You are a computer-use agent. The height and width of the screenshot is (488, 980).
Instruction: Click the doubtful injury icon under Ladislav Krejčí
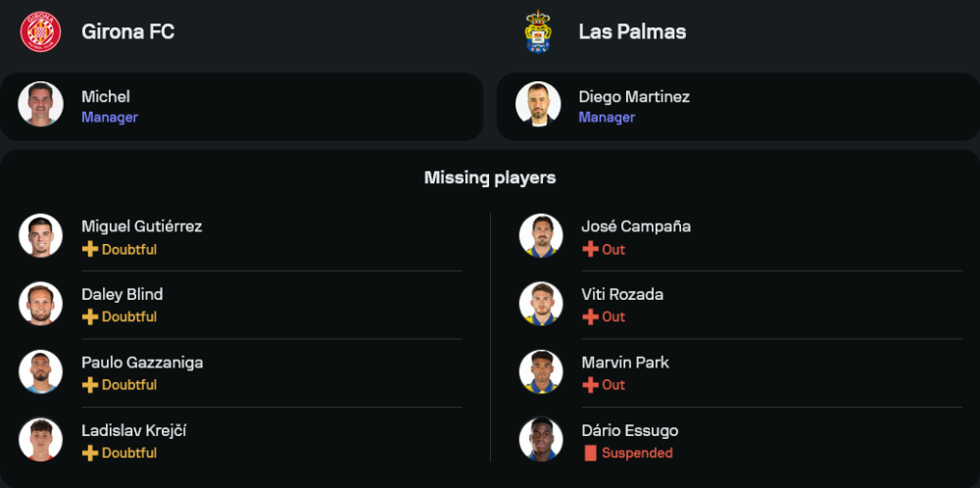pyautogui.click(x=90, y=453)
